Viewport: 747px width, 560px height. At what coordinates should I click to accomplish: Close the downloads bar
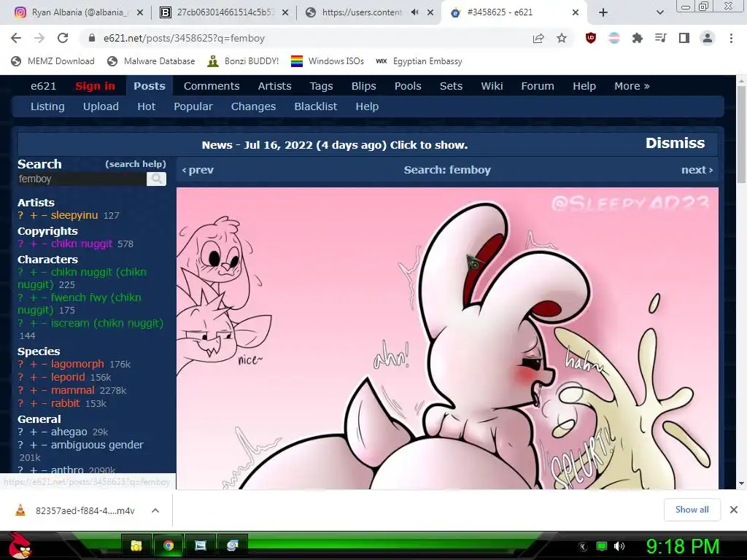(x=734, y=510)
